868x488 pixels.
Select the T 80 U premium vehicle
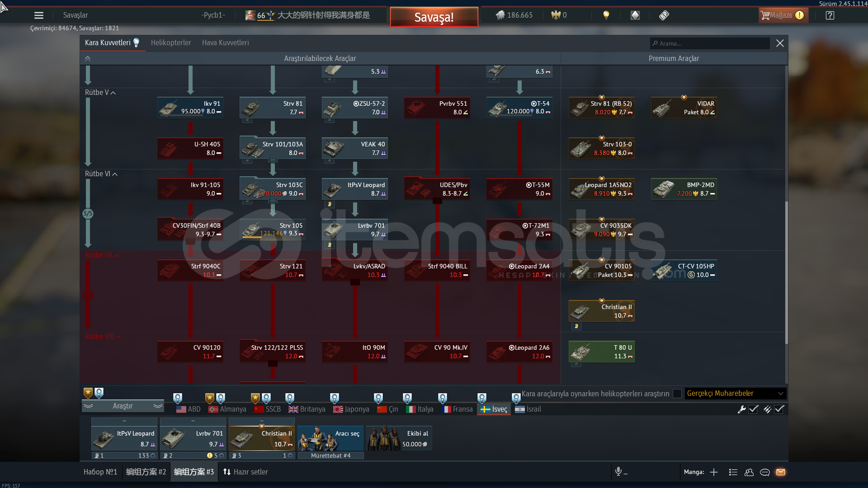tap(601, 352)
